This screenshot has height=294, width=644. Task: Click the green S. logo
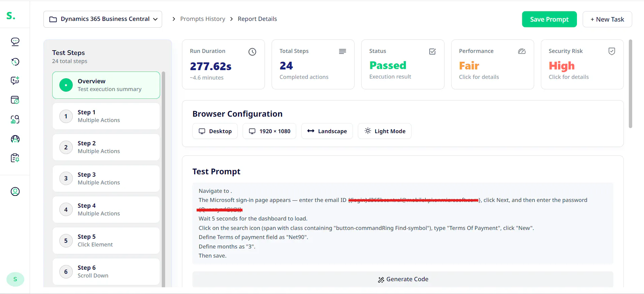click(x=11, y=16)
